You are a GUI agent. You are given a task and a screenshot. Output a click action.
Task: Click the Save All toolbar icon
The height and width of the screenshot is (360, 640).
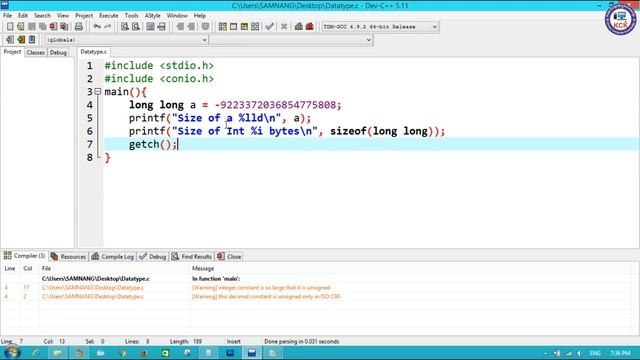tap(42, 27)
